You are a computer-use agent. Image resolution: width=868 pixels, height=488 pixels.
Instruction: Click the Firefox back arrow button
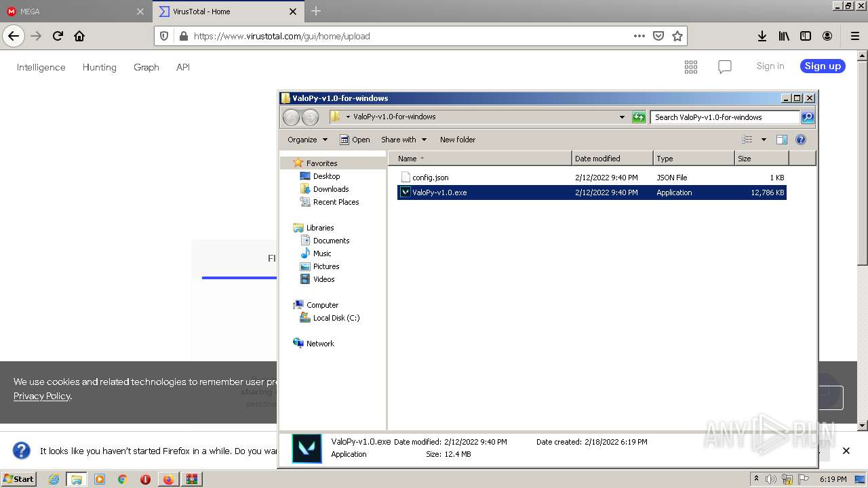click(x=14, y=36)
